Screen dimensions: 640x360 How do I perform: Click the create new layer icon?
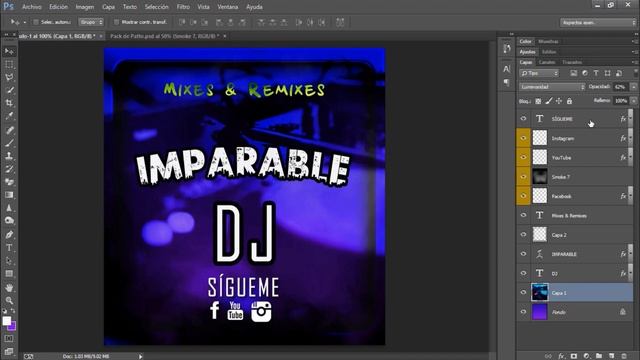click(x=611, y=356)
